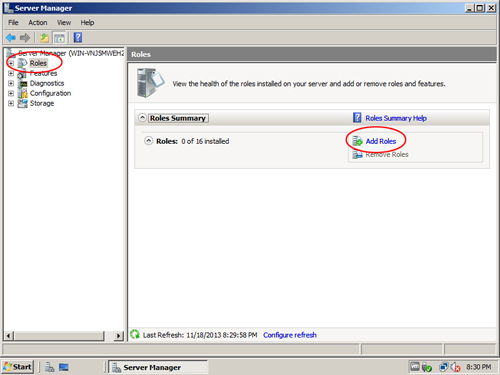The image size is (500, 375).
Task: Click the Remove Roles icon
Action: 357,154
